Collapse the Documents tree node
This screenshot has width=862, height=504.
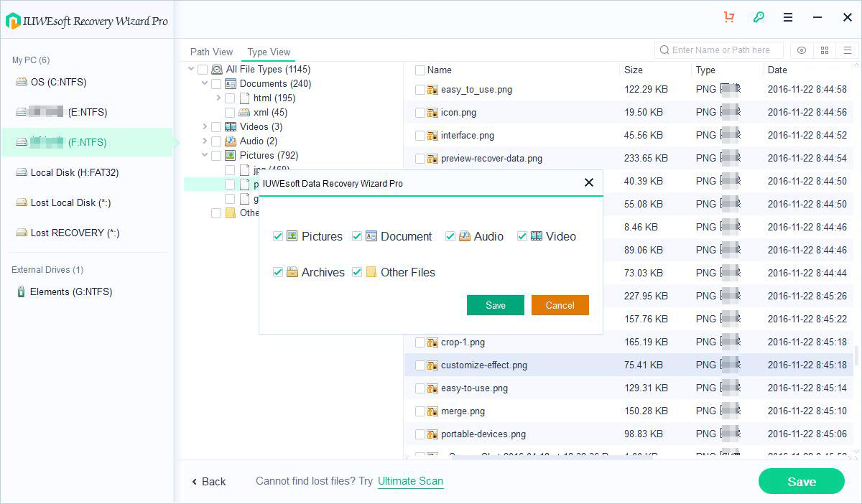pos(205,84)
